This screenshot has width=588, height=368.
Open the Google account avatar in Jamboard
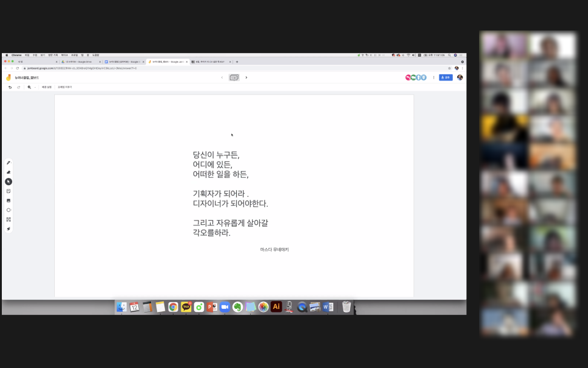click(x=460, y=77)
